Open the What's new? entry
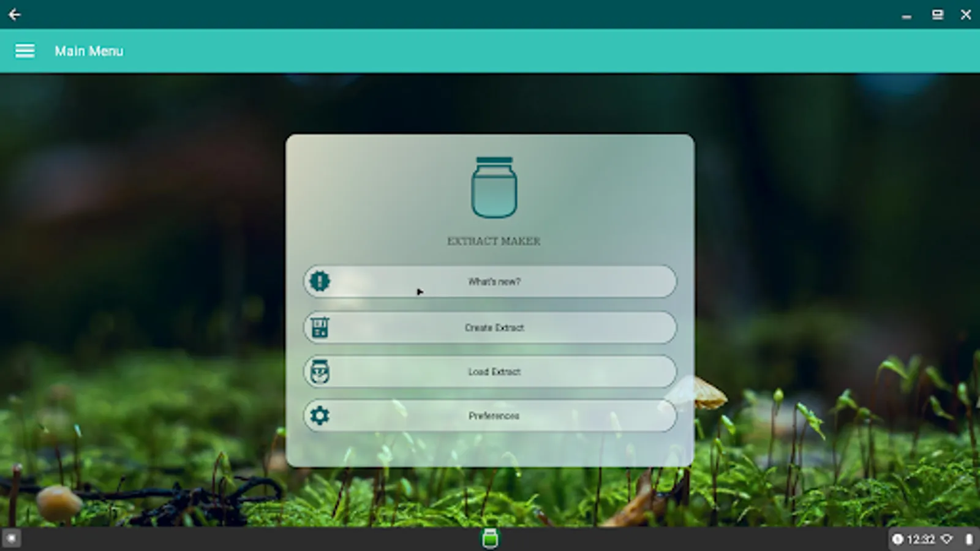980x551 pixels. [494, 282]
